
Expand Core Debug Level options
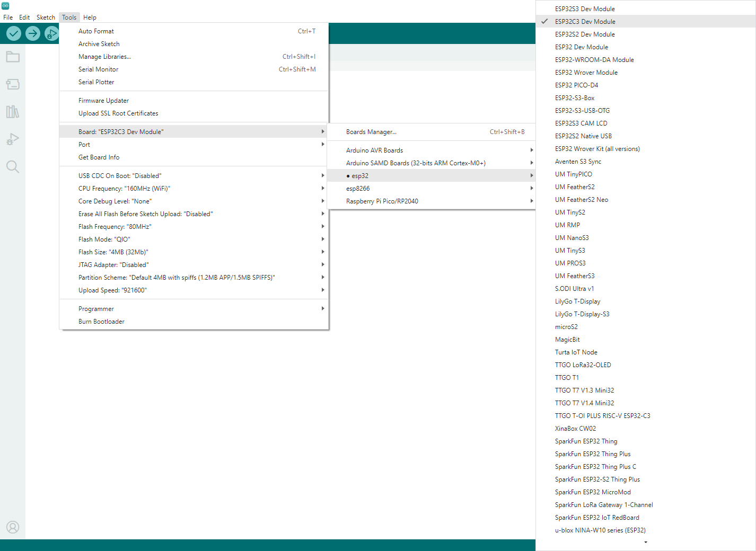point(194,201)
